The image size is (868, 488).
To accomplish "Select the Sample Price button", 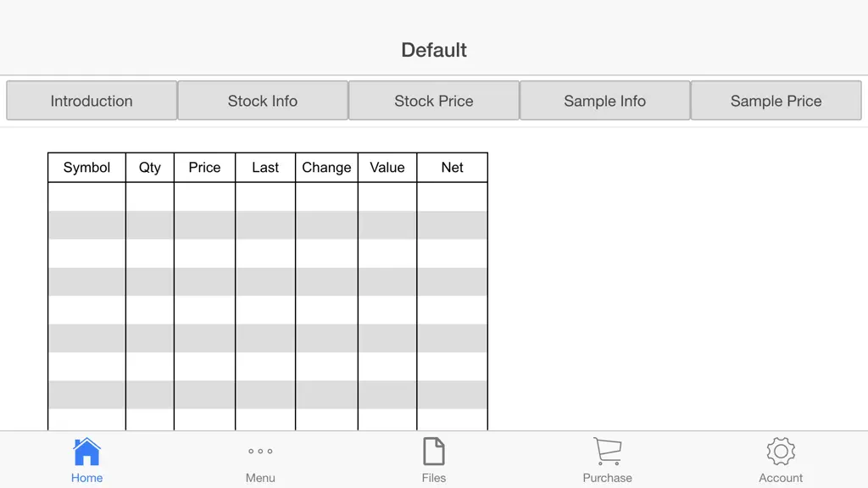I will coord(776,101).
